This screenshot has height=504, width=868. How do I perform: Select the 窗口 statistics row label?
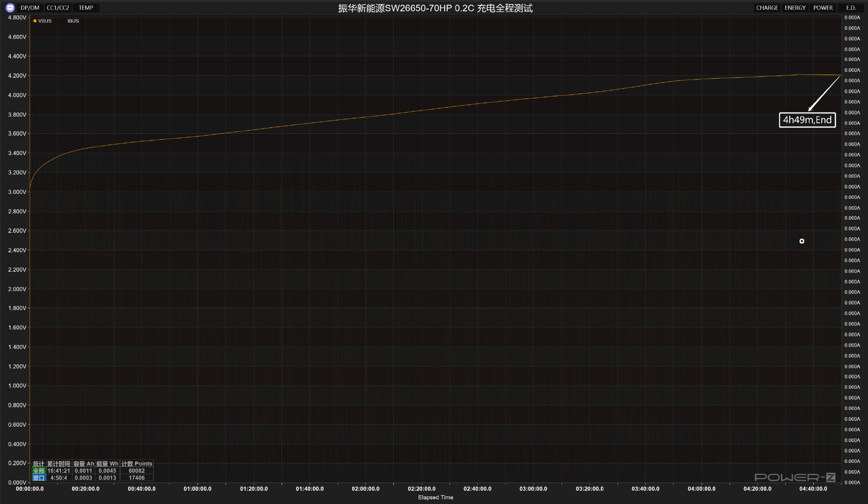pyautogui.click(x=38, y=478)
